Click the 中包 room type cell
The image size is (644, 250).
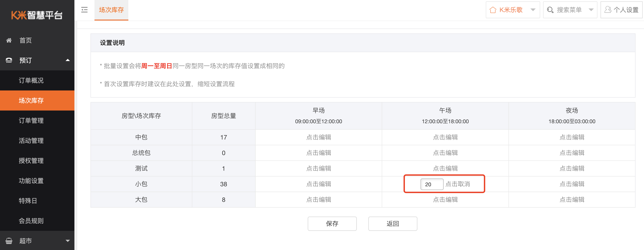141,137
